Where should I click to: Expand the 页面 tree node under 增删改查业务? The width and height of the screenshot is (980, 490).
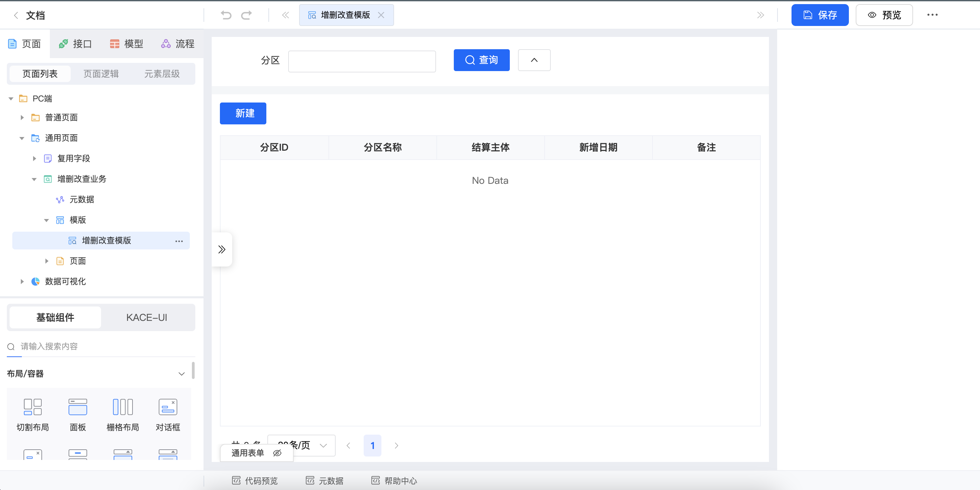[x=47, y=261]
